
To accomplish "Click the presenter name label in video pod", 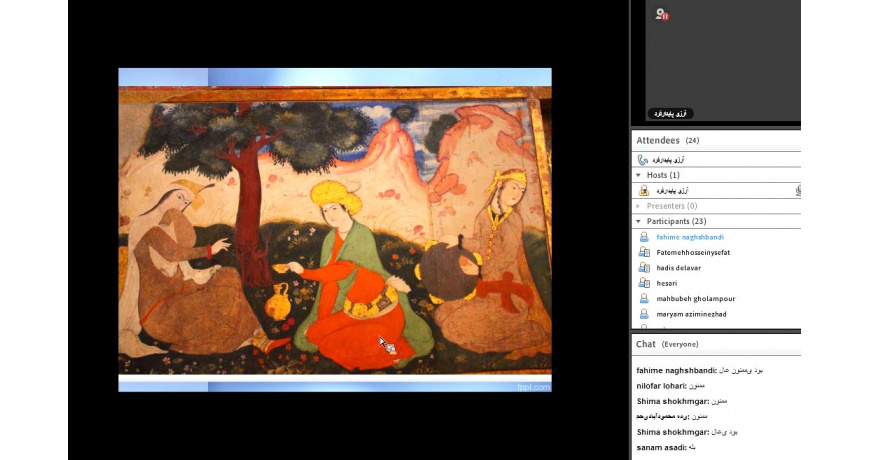I will point(670,114).
